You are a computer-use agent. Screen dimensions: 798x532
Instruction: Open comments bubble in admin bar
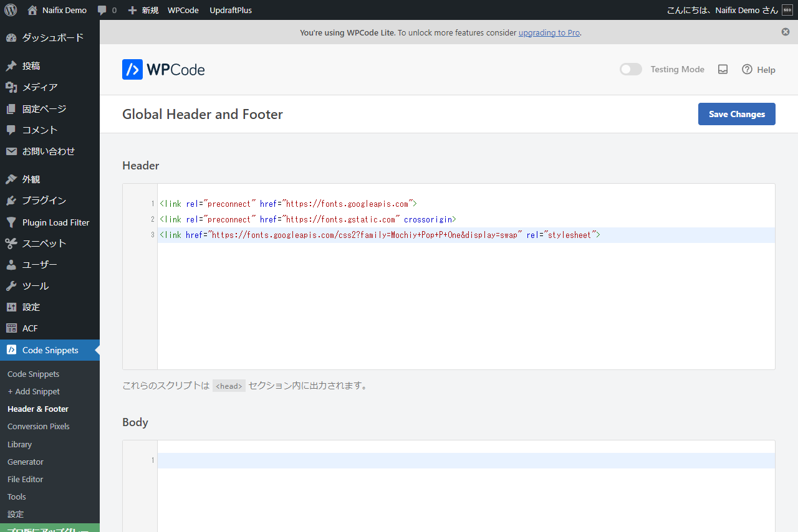click(x=107, y=10)
